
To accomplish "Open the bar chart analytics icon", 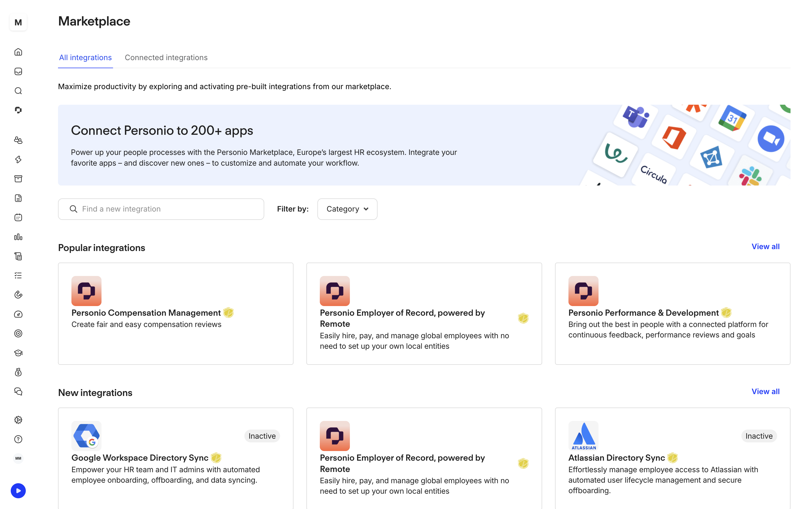I will point(18,237).
